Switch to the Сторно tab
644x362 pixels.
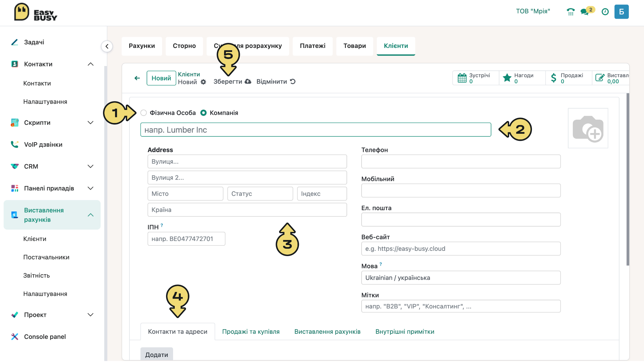pos(184,46)
